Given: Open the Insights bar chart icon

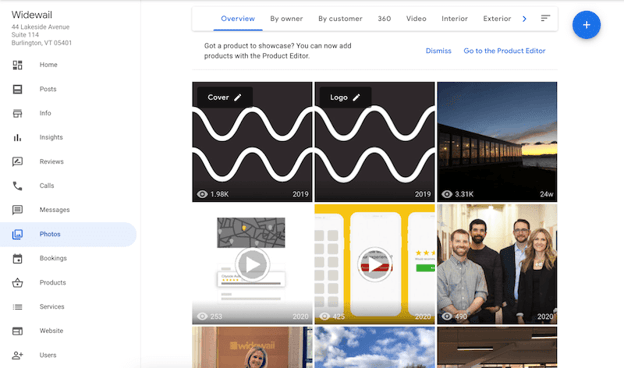Looking at the screenshot, I should coord(18,138).
